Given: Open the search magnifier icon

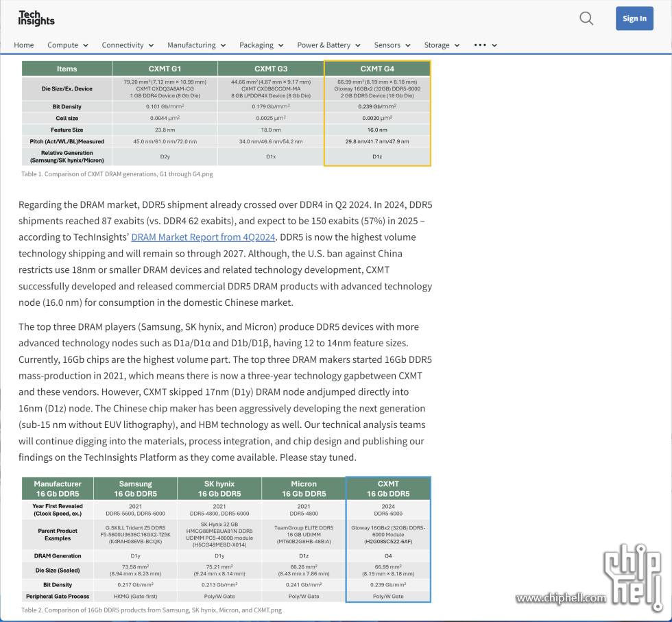Looking at the screenshot, I should [586, 19].
